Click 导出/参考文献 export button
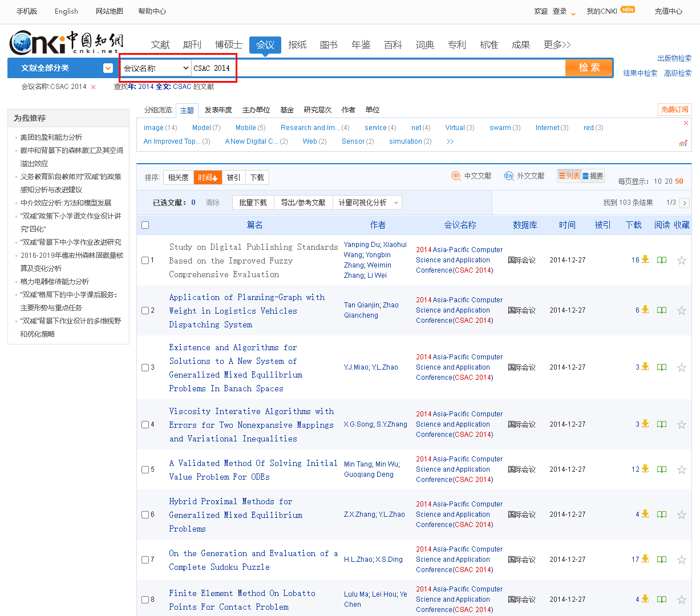 pyautogui.click(x=304, y=202)
